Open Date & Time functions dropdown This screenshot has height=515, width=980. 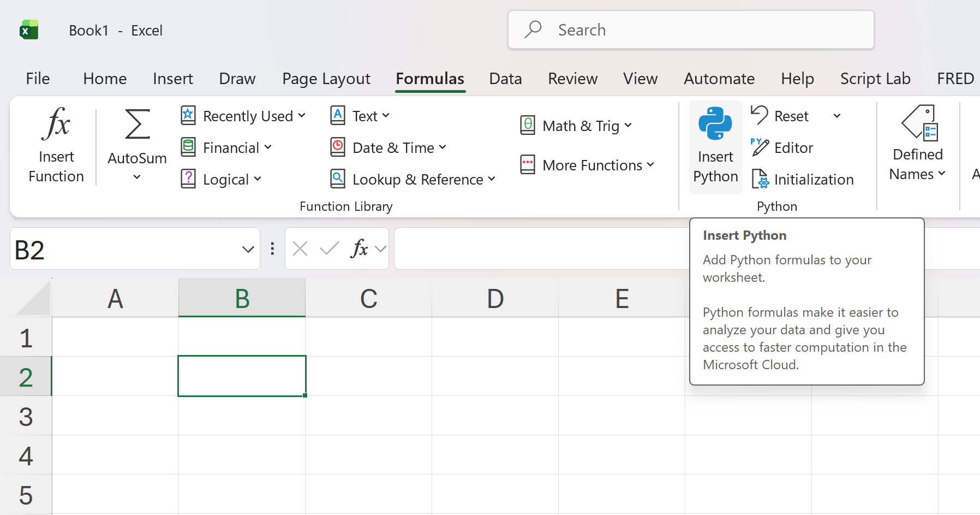pyautogui.click(x=389, y=147)
